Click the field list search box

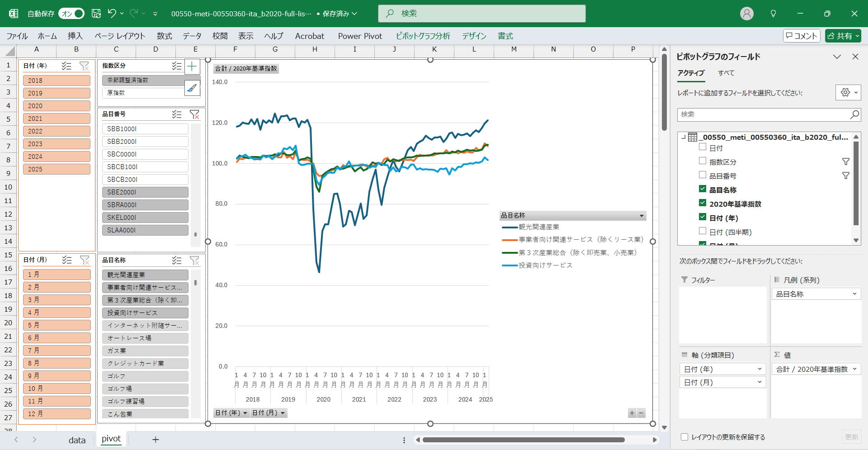tap(764, 114)
